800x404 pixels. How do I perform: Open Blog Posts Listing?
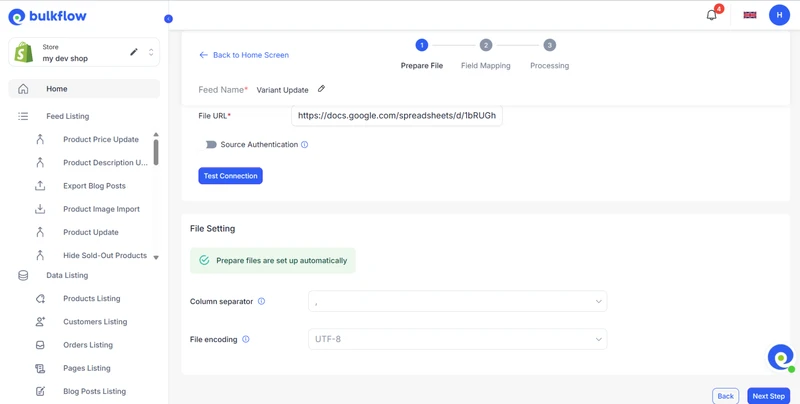pyautogui.click(x=95, y=391)
